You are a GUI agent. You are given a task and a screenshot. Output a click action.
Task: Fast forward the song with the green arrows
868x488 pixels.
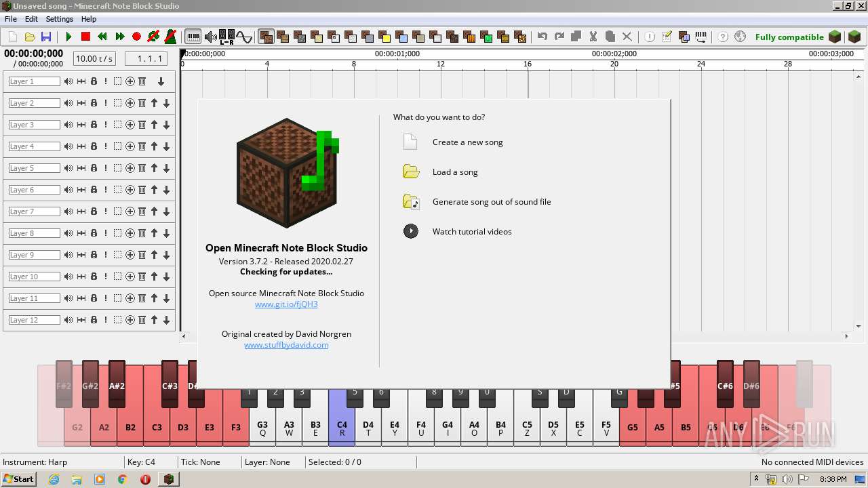[x=120, y=37]
